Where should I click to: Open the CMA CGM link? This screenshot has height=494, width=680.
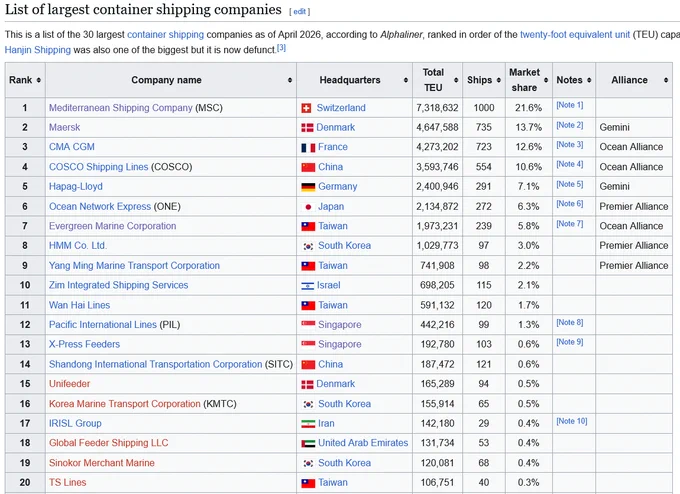(72, 147)
